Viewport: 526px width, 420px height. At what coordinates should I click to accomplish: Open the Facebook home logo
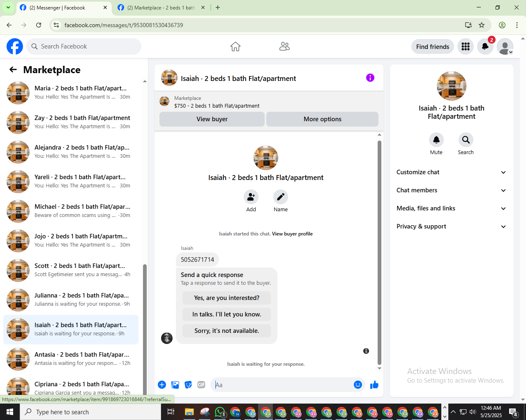coord(15,46)
